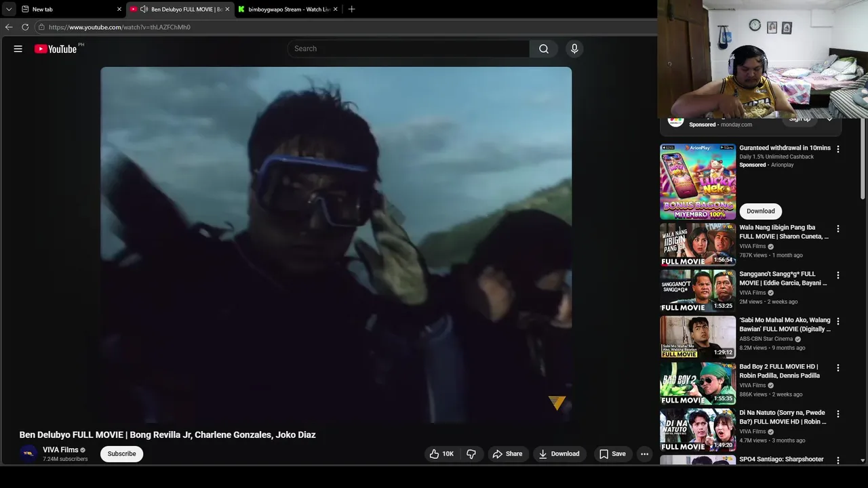Image resolution: width=868 pixels, height=488 pixels.
Task: Go to the YouTube home logo
Action: point(56,49)
